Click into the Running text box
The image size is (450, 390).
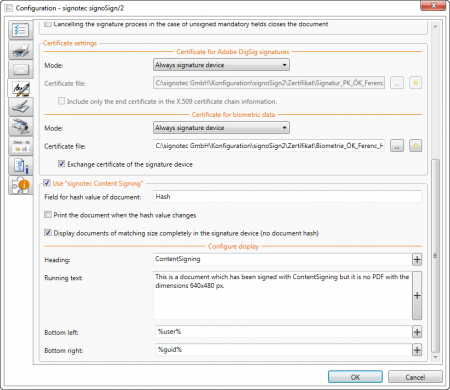coord(283,295)
